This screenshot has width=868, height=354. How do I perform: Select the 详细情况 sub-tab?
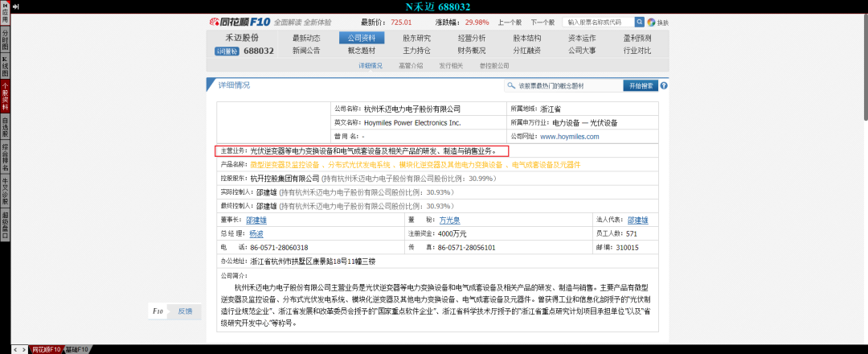[371, 65]
